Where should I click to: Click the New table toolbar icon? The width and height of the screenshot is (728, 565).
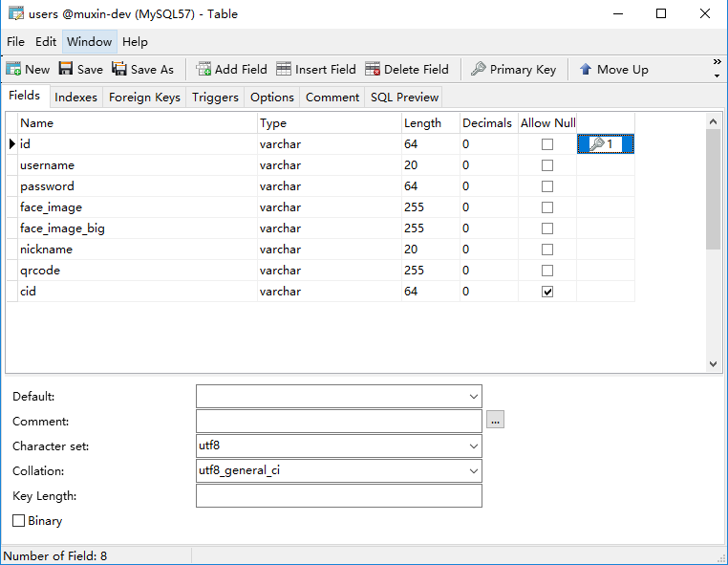point(13,69)
